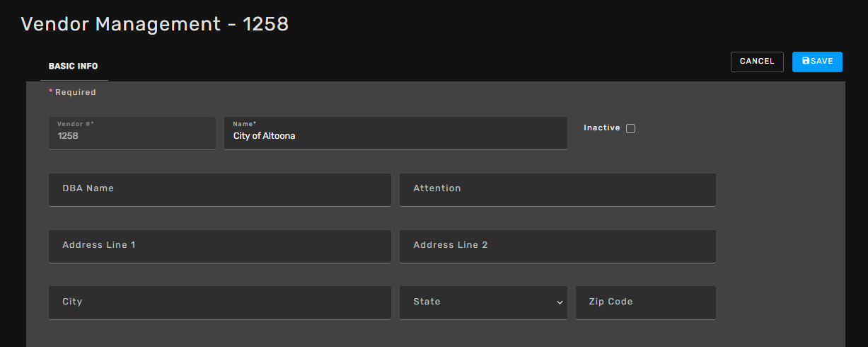Image resolution: width=868 pixels, height=347 pixels.
Task: Place cursor in 'City of Altoona' text
Action: 264,136
